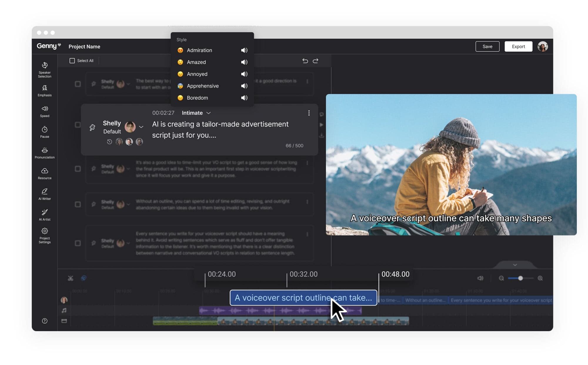
Task: Click the Export button
Action: coord(518,47)
